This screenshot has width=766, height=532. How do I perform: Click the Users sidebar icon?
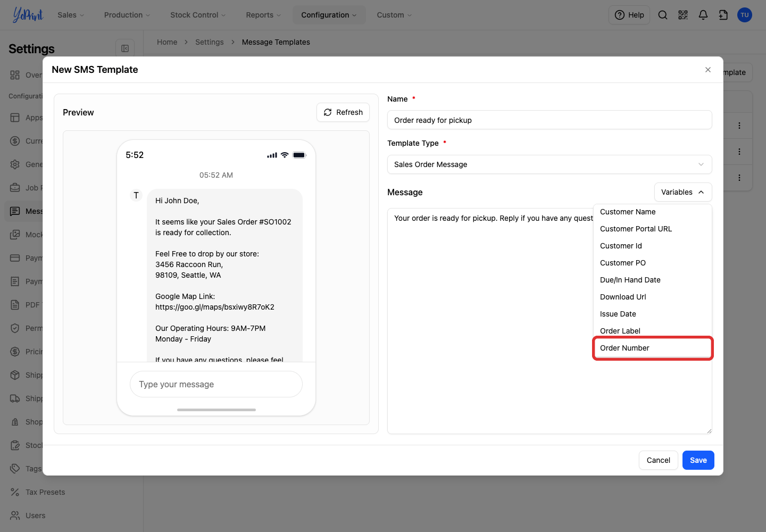pyautogui.click(x=15, y=516)
